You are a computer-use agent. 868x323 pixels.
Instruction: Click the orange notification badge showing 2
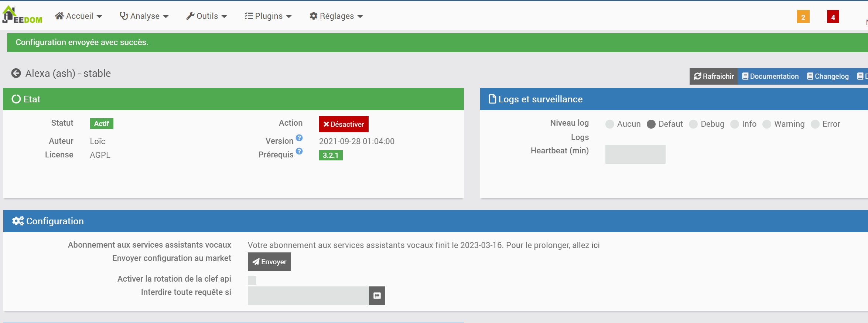coord(803,17)
